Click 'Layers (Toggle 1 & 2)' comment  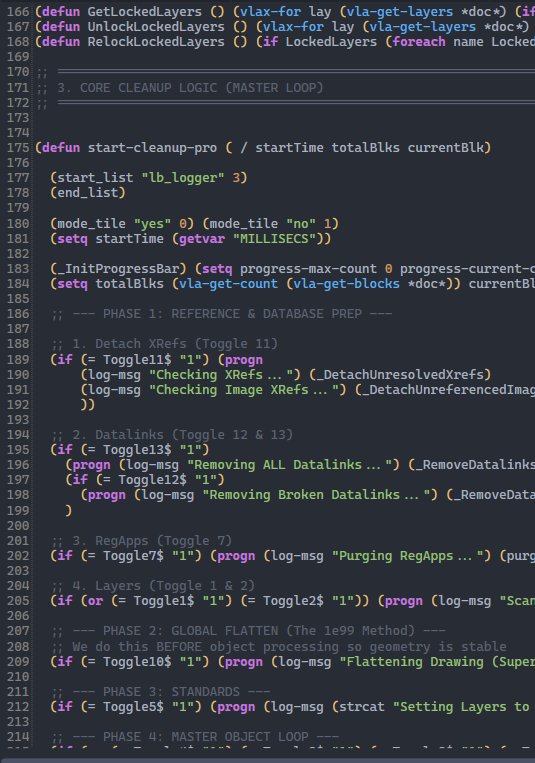(175, 586)
